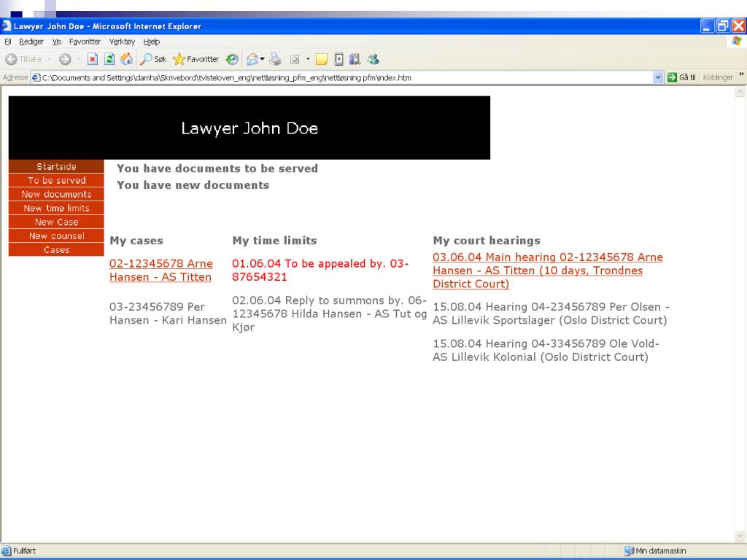This screenshot has height=560, width=747.
Task: Click the Internet Explorer title bar icon
Action: [x=6, y=26]
